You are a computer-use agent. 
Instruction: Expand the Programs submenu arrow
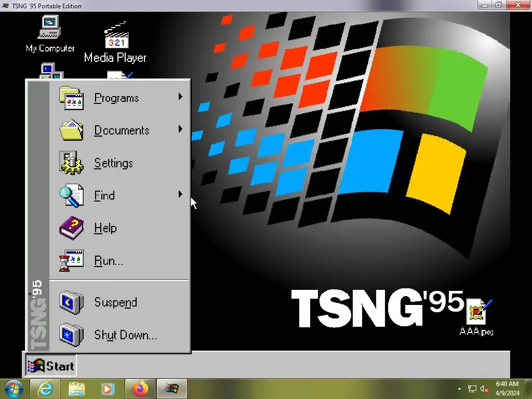[180, 97]
